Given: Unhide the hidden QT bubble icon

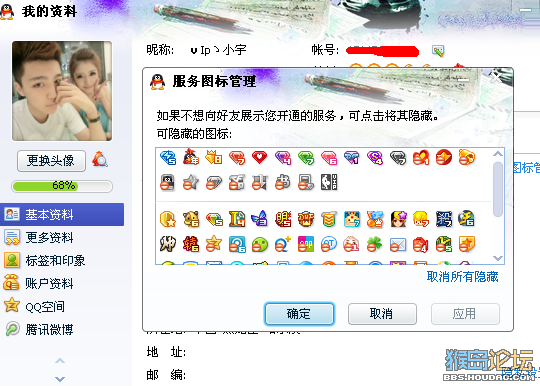Looking at the screenshot, I should pyautogui.click(x=329, y=244).
